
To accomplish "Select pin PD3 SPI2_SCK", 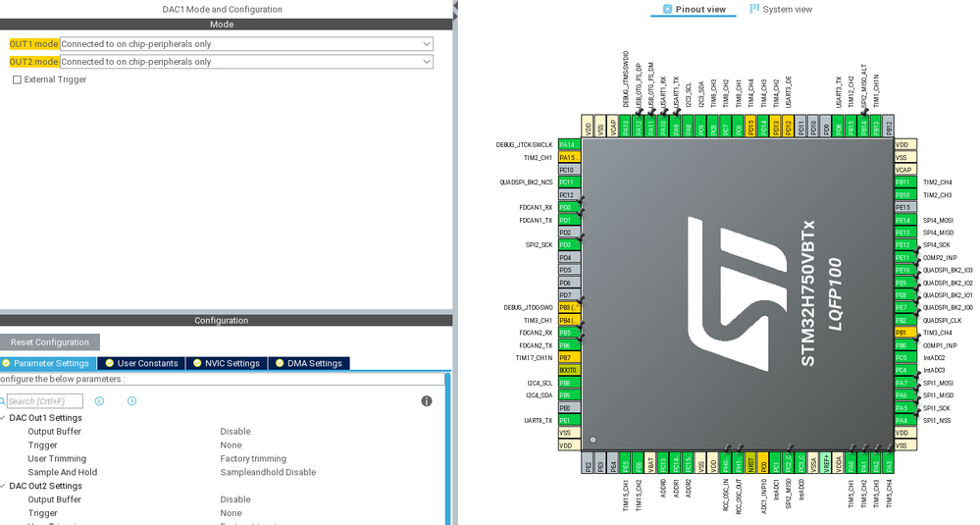I will 569,245.
